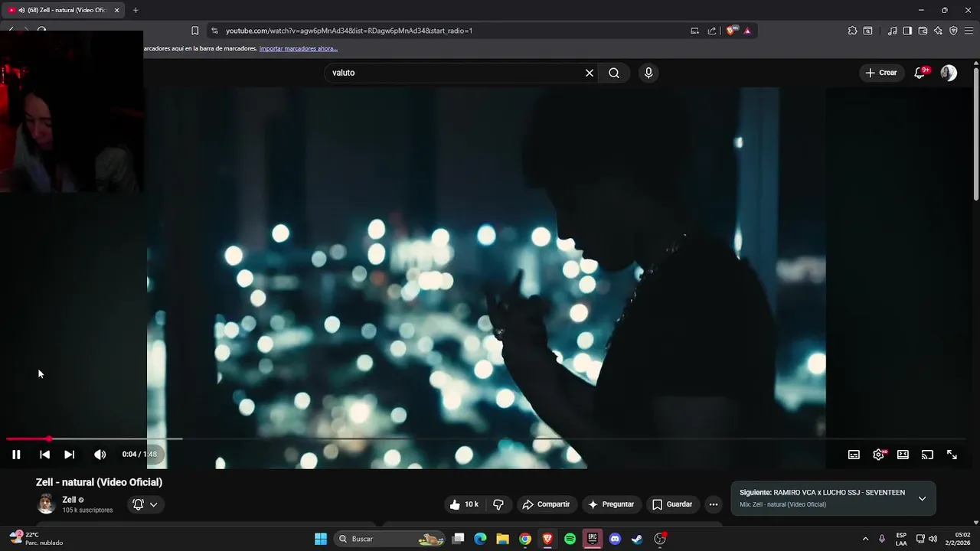This screenshot has width=980, height=551.
Task: Enter fullscreen mode in the player
Action: pyautogui.click(x=952, y=455)
